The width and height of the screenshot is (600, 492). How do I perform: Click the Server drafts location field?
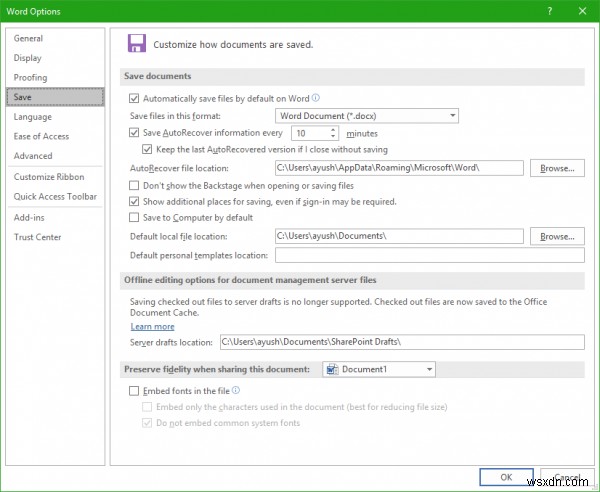pyautogui.click(x=402, y=342)
